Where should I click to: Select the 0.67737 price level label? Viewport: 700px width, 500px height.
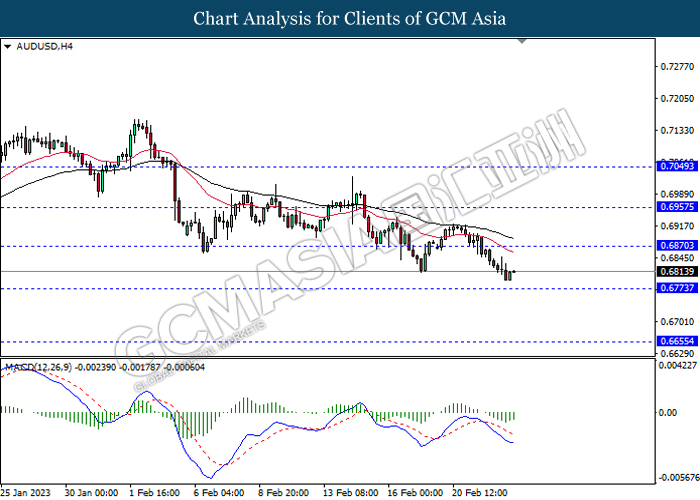[677, 288]
